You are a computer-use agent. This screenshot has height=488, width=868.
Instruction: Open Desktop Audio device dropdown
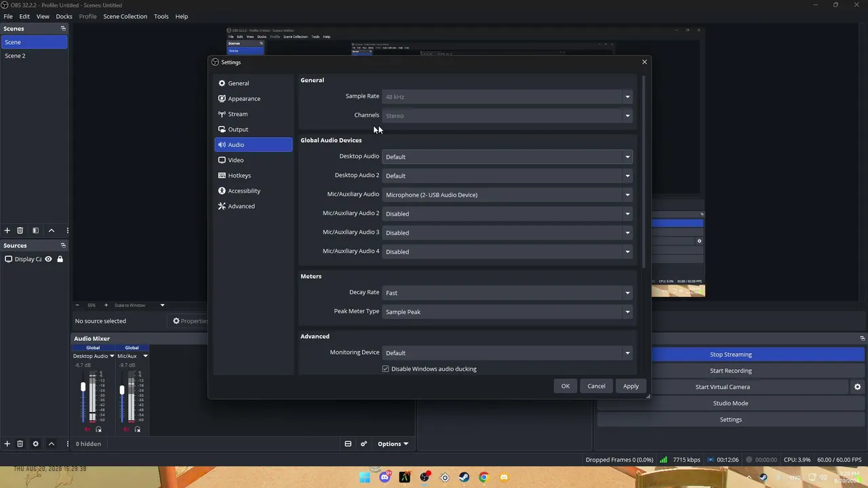[507, 157]
